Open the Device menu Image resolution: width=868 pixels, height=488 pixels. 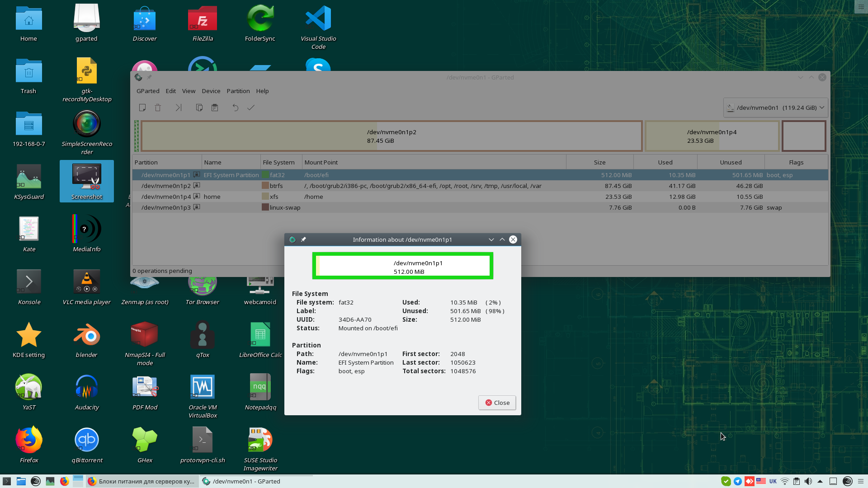(x=211, y=91)
